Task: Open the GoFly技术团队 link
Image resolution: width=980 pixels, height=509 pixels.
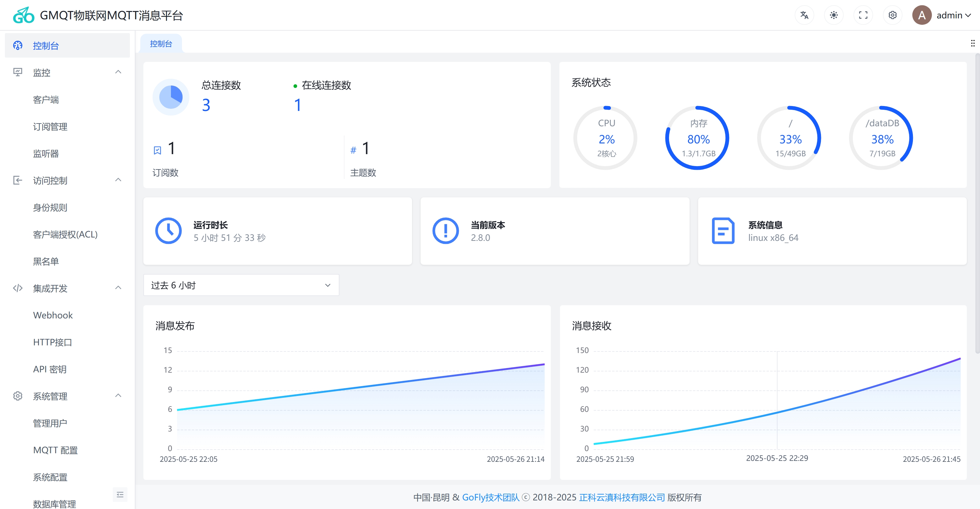Action: [490, 497]
